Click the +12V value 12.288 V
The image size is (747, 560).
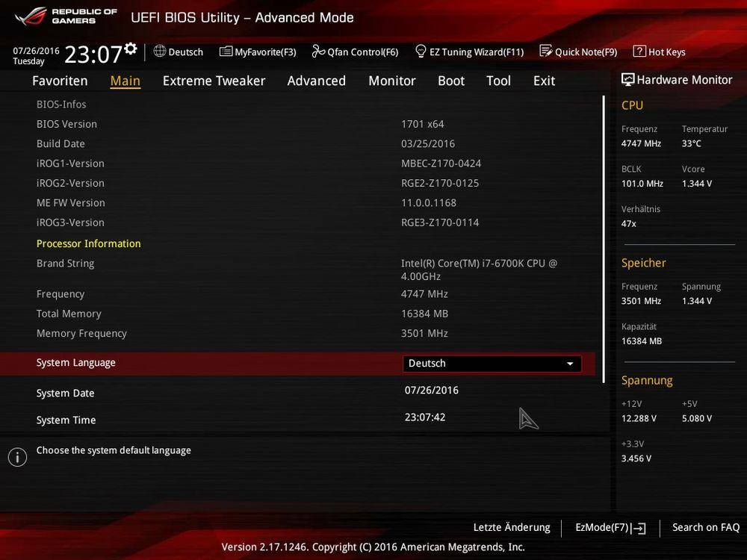[639, 419]
